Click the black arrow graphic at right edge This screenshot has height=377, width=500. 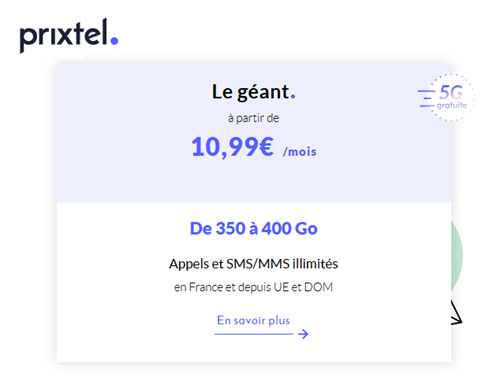456,312
